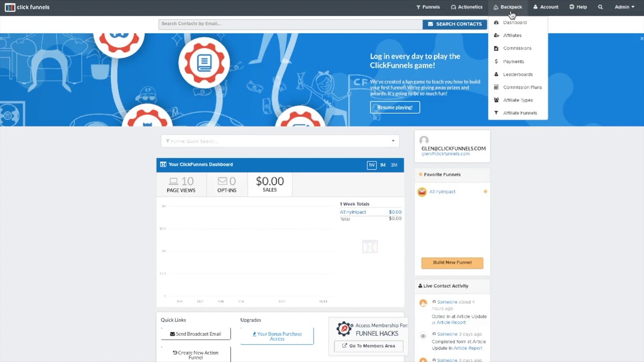The height and width of the screenshot is (362, 644).
Task: Select Payments in Backpack dropdown
Action: tap(513, 61)
